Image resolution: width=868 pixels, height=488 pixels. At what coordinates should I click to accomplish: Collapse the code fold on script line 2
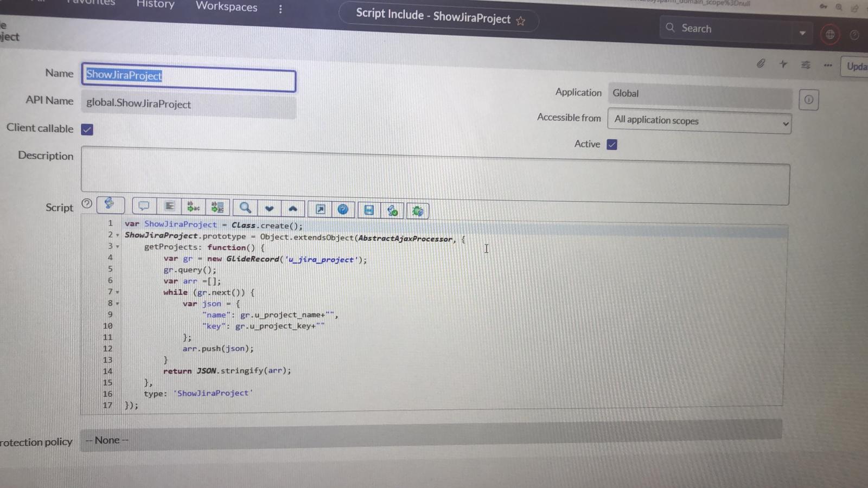118,235
